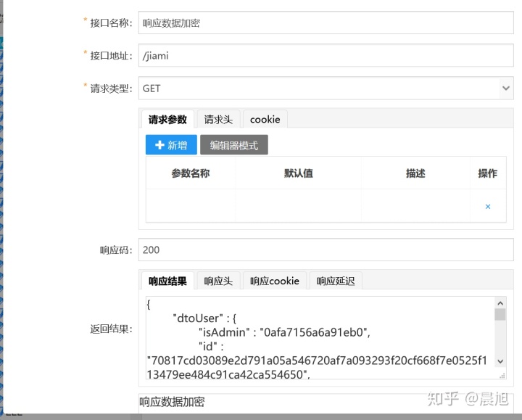The image size is (522, 420).
Task: Click the empty description cell
Action: [x=415, y=206]
